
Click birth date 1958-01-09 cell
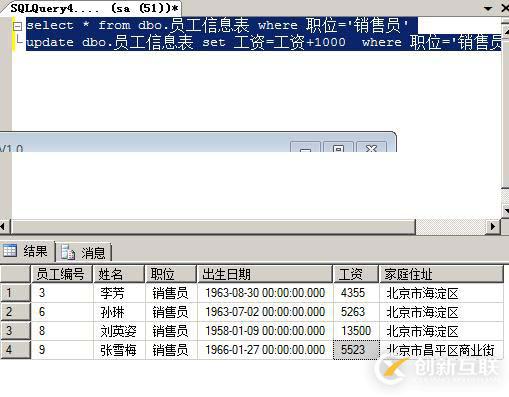tap(265, 331)
